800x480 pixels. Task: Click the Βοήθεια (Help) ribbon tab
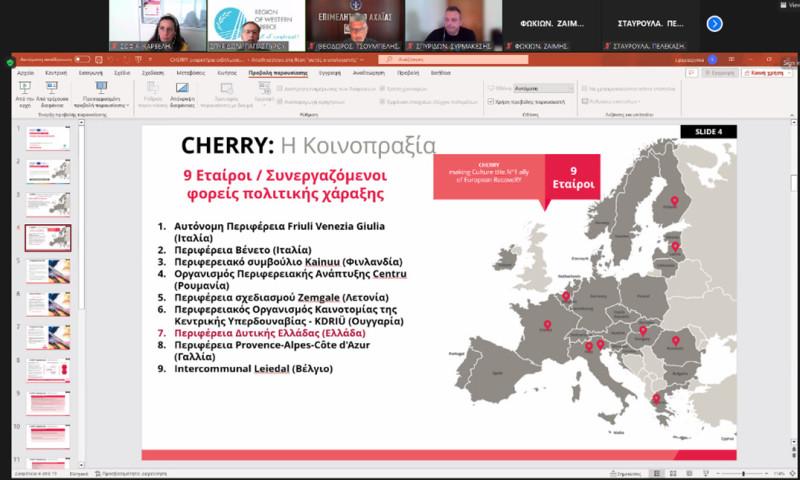tap(440, 73)
